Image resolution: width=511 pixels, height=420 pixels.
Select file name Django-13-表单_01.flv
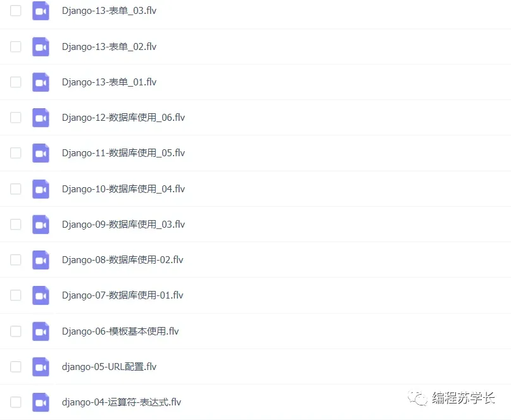pos(109,82)
